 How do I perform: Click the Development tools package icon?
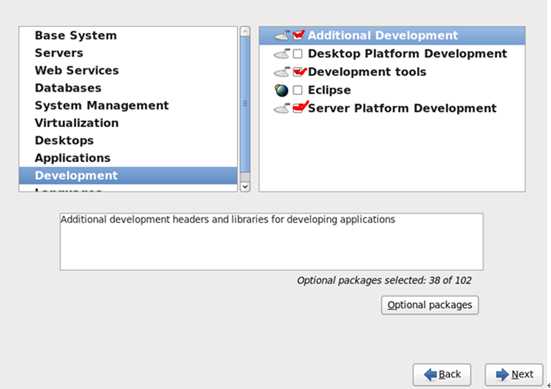pos(282,72)
